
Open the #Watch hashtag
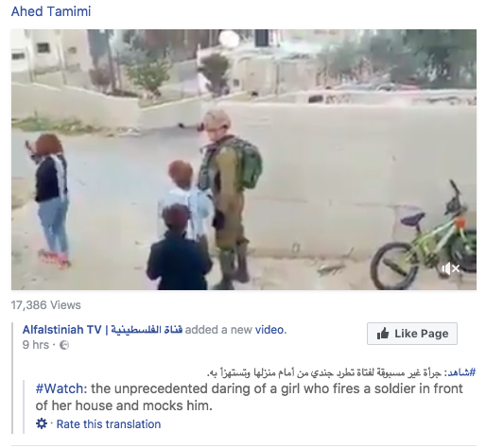(x=60, y=388)
